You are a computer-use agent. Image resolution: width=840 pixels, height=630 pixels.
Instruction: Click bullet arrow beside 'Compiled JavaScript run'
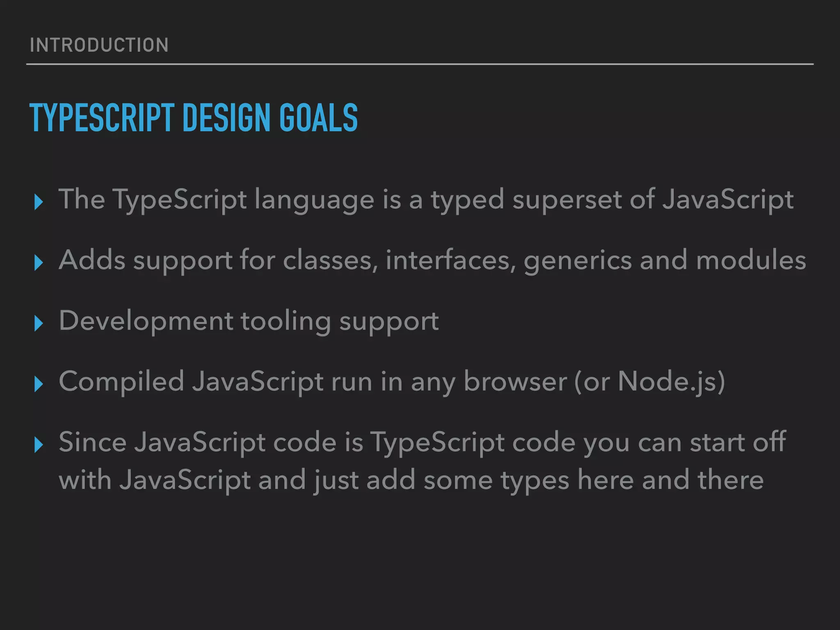coord(39,384)
